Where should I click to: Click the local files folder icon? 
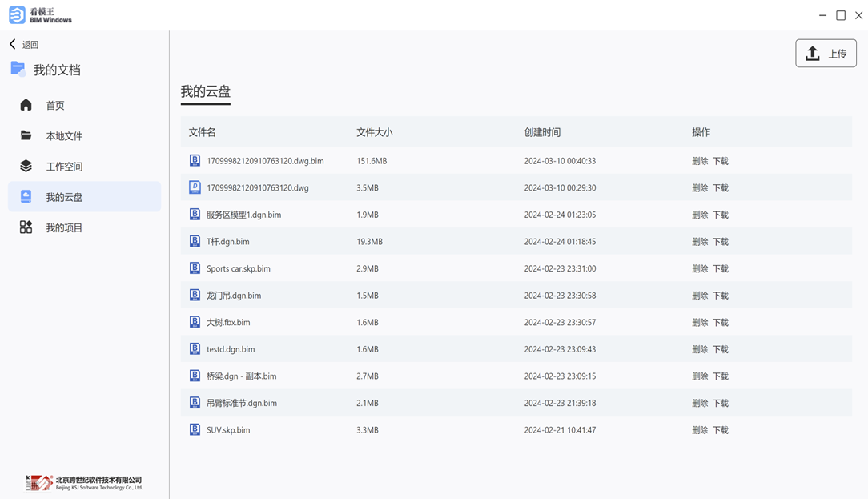click(26, 135)
